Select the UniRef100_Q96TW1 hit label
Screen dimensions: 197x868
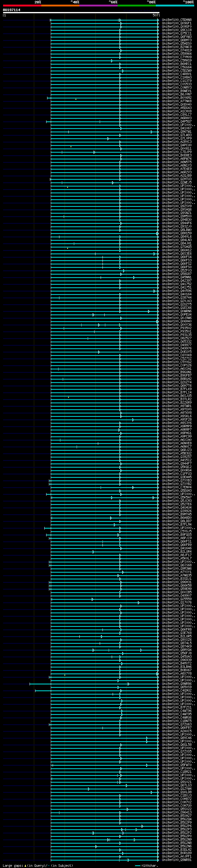click(x=176, y=132)
